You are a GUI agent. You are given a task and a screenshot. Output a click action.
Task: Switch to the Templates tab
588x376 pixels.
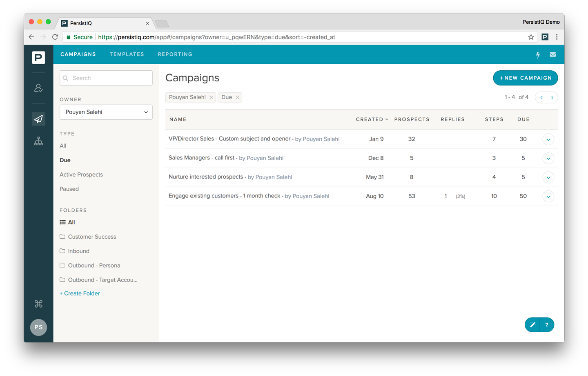click(127, 54)
